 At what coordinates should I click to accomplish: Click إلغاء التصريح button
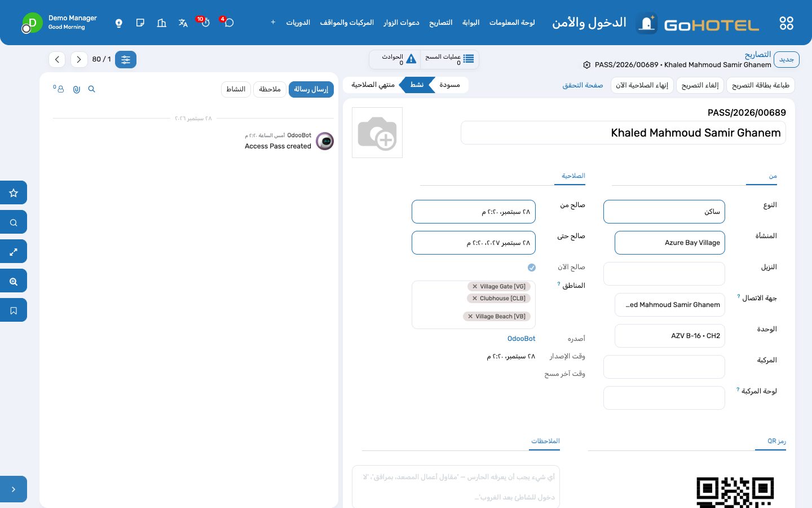click(x=700, y=85)
